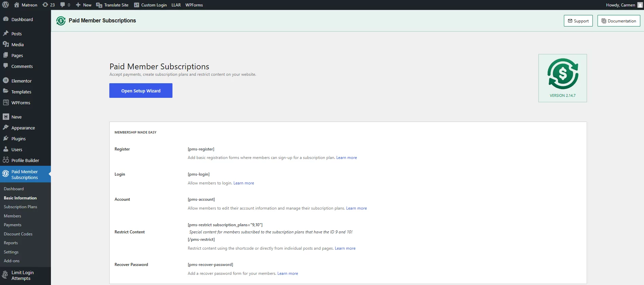
Task: Click the large version 2.14.7 plugin logo
Action: click(563, 74)
